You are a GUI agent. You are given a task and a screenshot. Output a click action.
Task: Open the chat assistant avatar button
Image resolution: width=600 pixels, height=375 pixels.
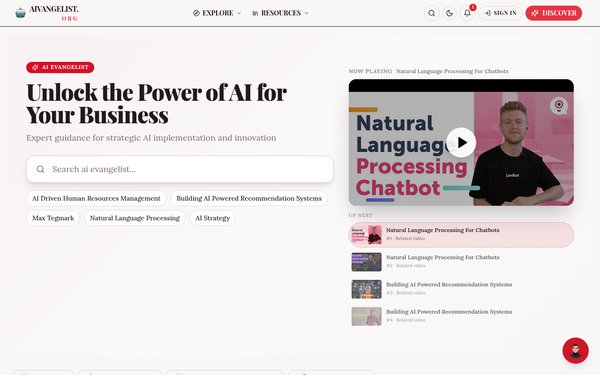coord(575,351)
